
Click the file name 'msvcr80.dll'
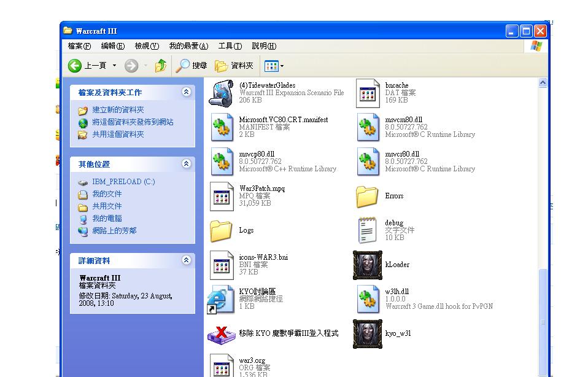(402, 154)
